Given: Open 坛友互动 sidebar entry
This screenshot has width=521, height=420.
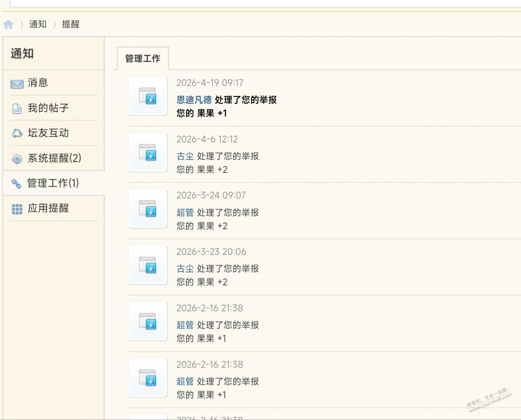Looking at the screenshot, I should [48, 133].
